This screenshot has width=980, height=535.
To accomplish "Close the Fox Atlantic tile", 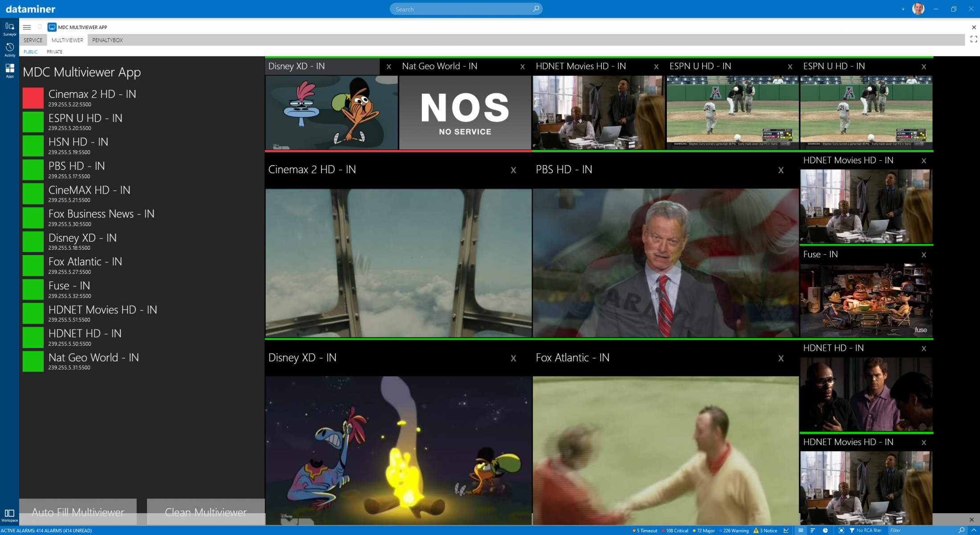I will tap(780, 358).
